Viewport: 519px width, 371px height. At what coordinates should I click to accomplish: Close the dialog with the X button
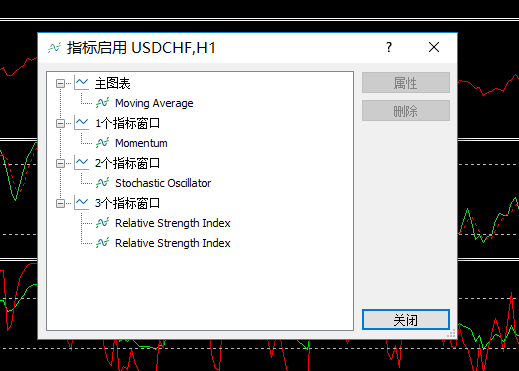point(434,47)
